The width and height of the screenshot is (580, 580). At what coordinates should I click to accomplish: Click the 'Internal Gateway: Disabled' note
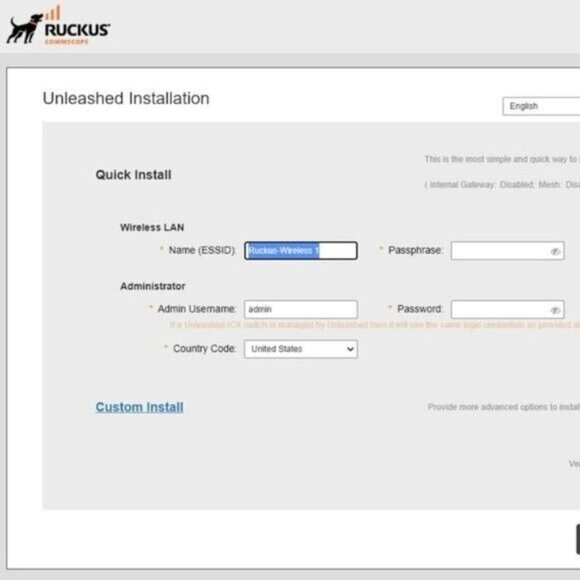coord(502,185)
